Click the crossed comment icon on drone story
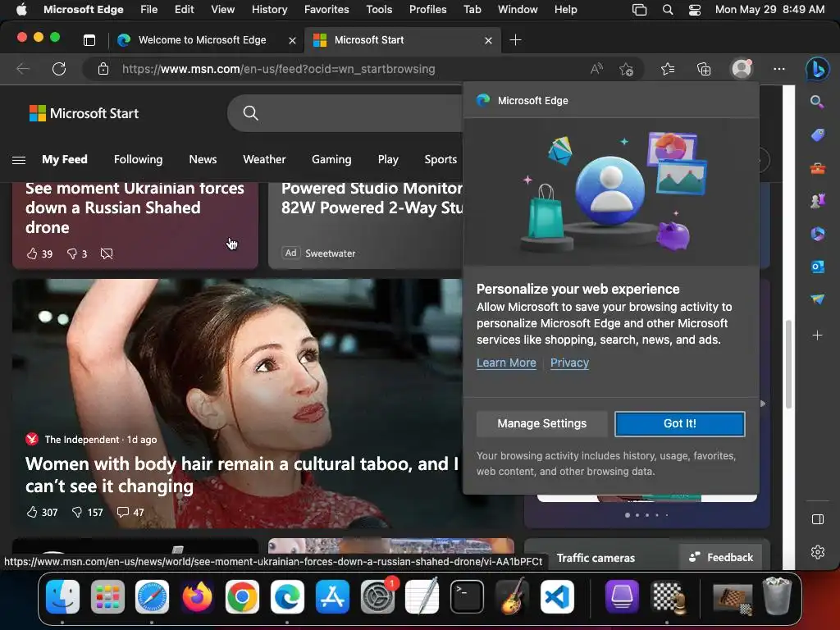The height and width of the screenshot is (630, 840). click(x=107, y=253)
